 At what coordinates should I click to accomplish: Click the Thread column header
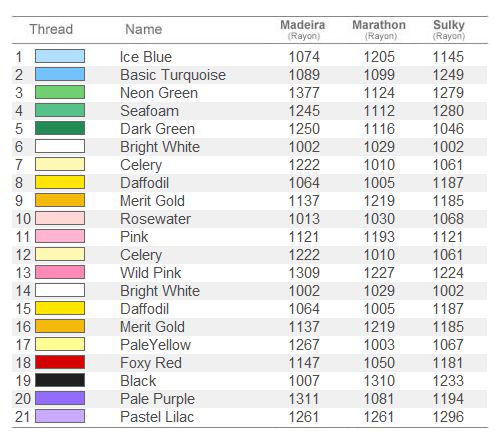(51, 29)
